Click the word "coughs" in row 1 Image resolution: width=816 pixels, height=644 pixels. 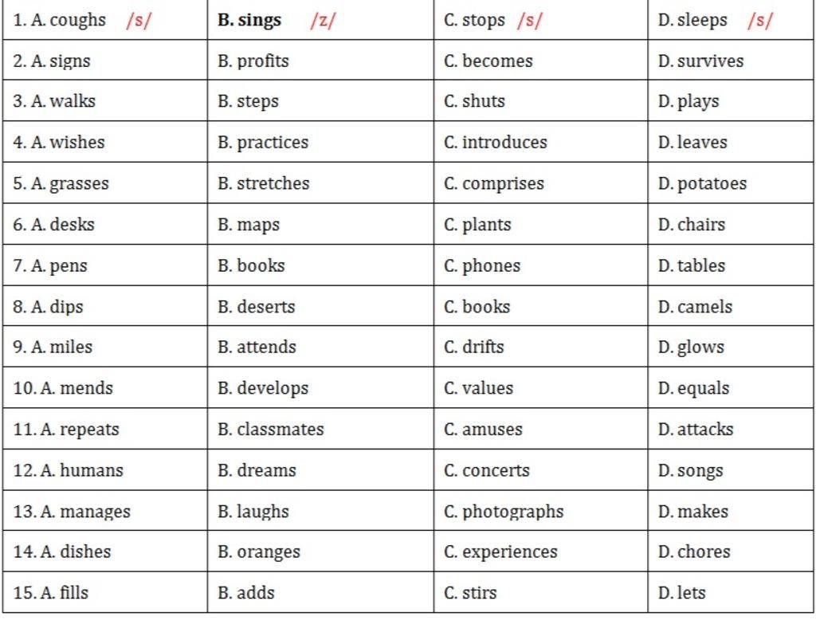click(78, 21)
